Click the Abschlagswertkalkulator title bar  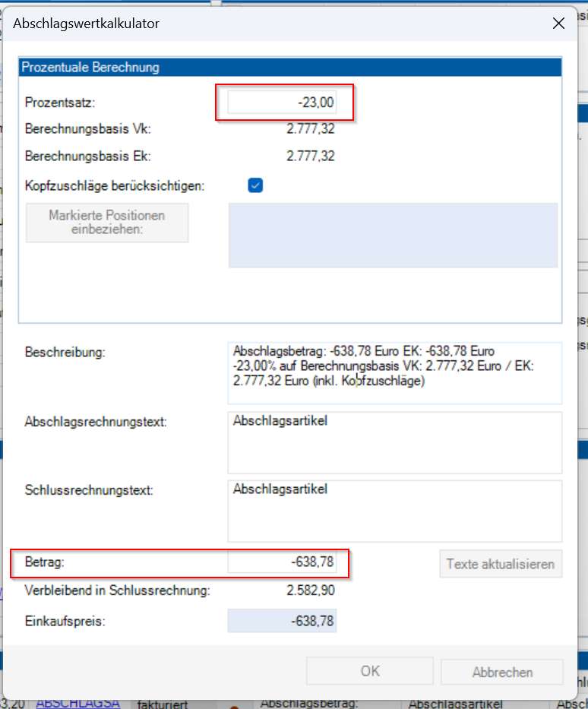click(228, 24)
